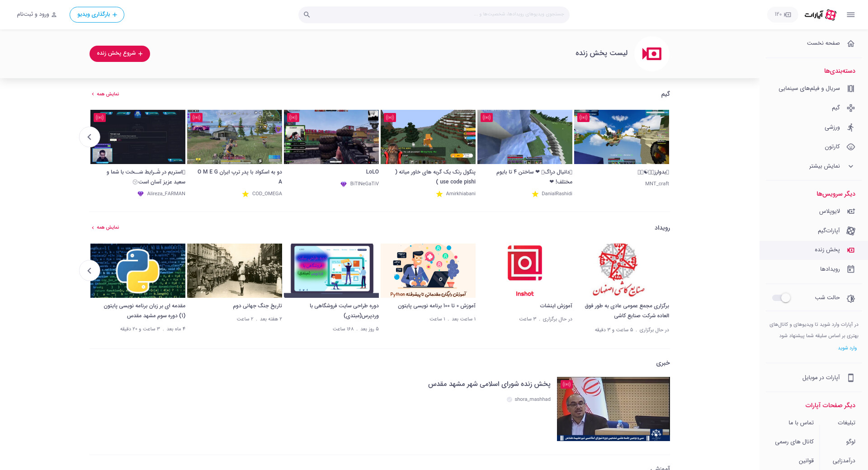Open the ورزشی category
The image size is (868, 470).
(x=814, y=127)
